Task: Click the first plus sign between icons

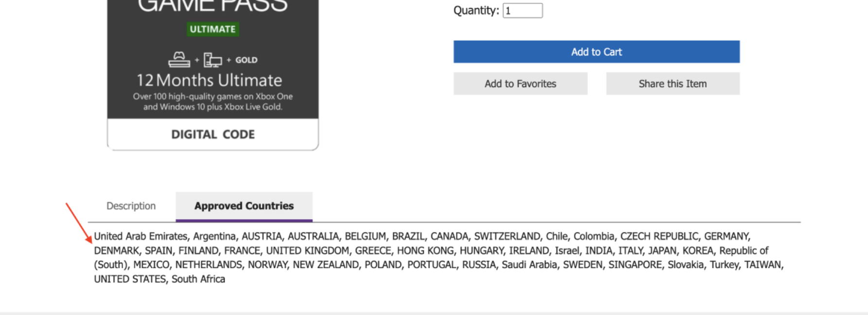Action: 197,60
